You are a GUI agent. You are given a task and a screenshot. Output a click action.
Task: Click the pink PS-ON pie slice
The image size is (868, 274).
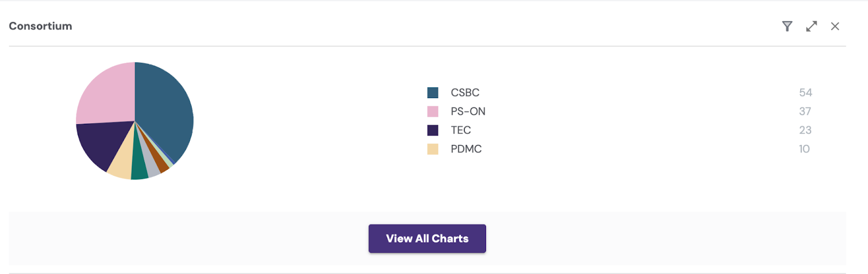[x=106, y=95]
